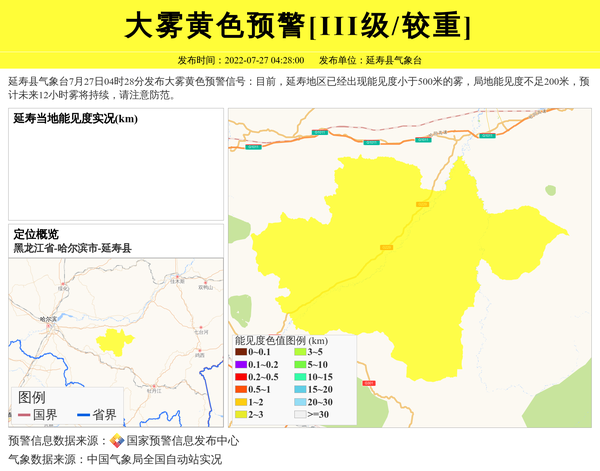Click the small yellow county on overview map

[115, 342]
